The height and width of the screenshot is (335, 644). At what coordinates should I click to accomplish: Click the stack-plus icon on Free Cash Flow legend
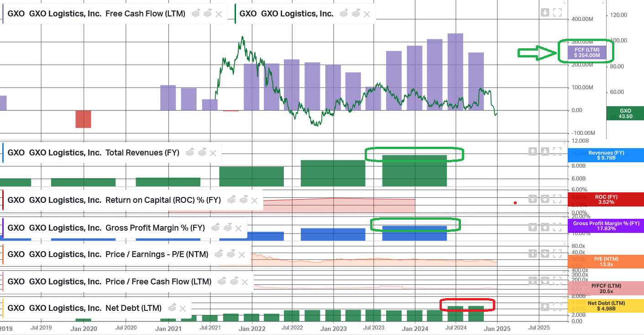point(196,13)
